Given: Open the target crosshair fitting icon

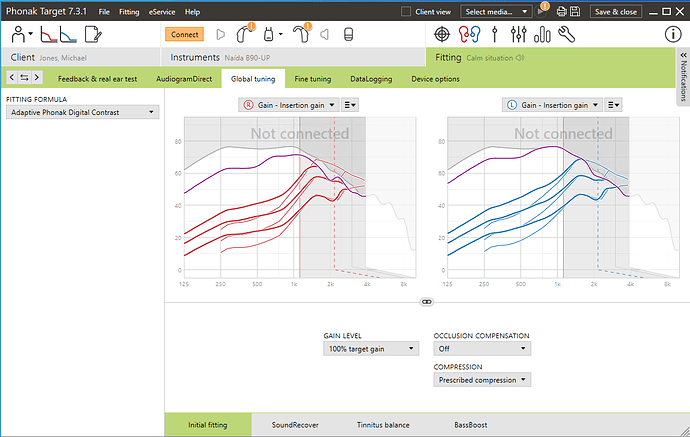Looking at the screenshot, I should coord(442,34).
